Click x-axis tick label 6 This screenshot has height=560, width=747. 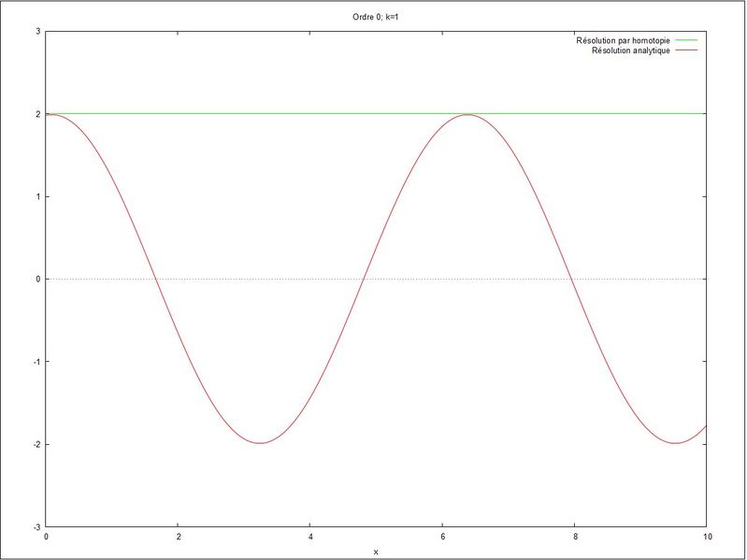point(442,537)
